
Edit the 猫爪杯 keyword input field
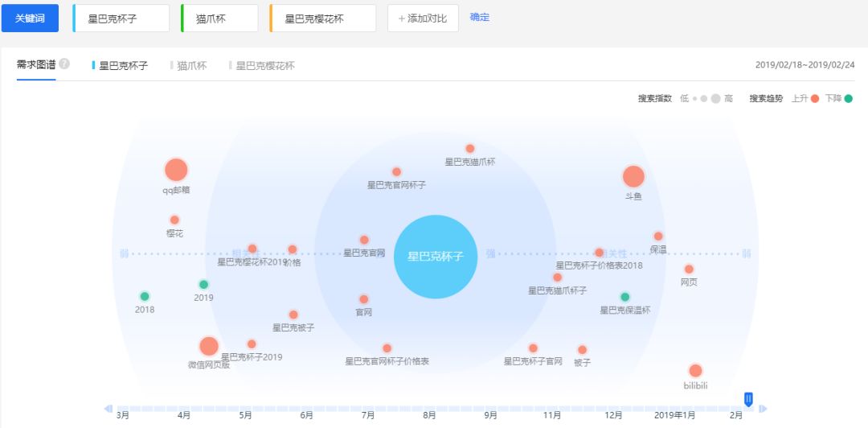click(219, 19)
